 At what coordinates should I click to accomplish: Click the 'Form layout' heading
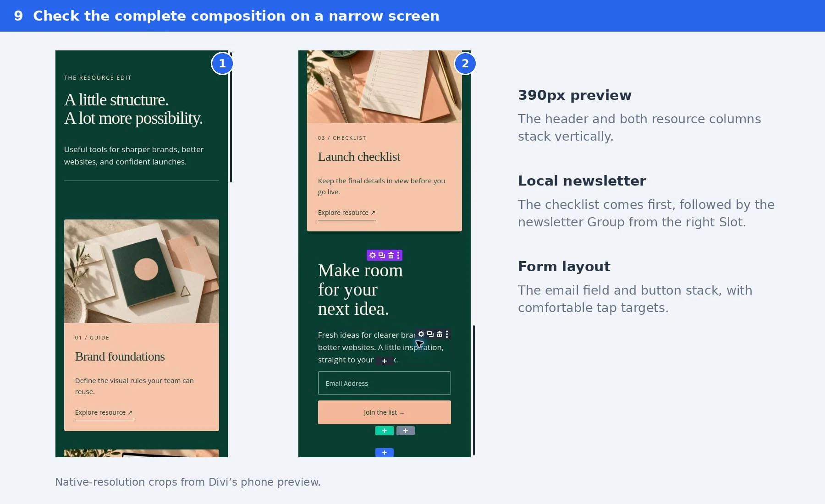coord(564,267)
